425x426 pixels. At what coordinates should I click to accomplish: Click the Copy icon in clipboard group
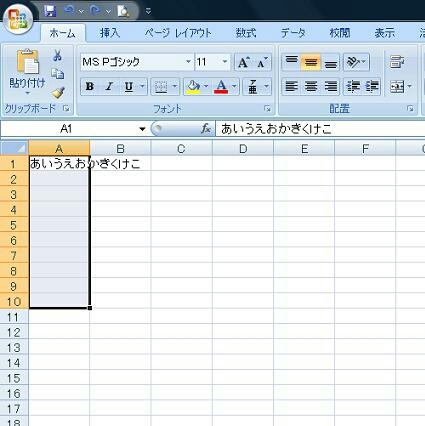point(57,74)
